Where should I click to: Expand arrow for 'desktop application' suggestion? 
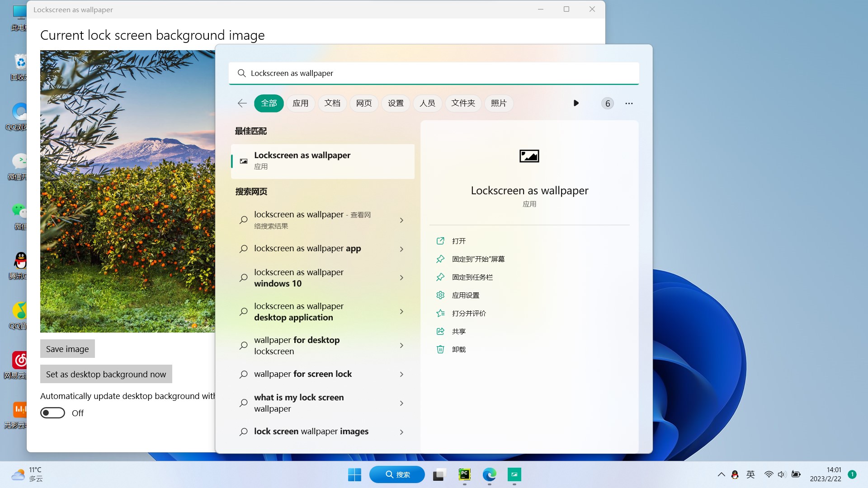click(x=401, y=312)
